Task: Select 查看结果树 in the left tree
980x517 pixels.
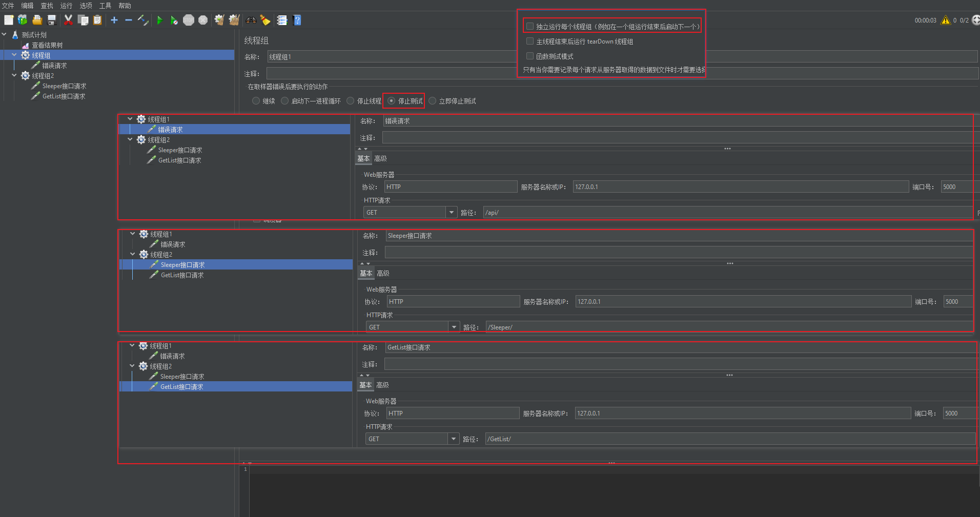Action: (47, 45)
